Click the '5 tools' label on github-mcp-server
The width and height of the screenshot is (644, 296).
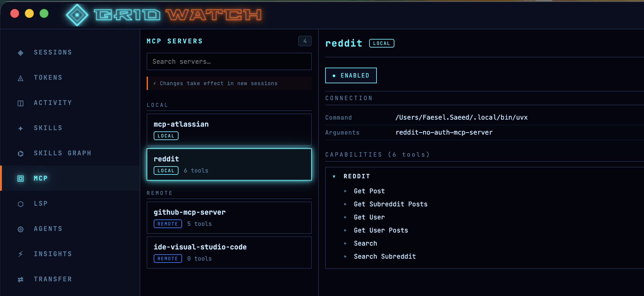tap(200, 224)
